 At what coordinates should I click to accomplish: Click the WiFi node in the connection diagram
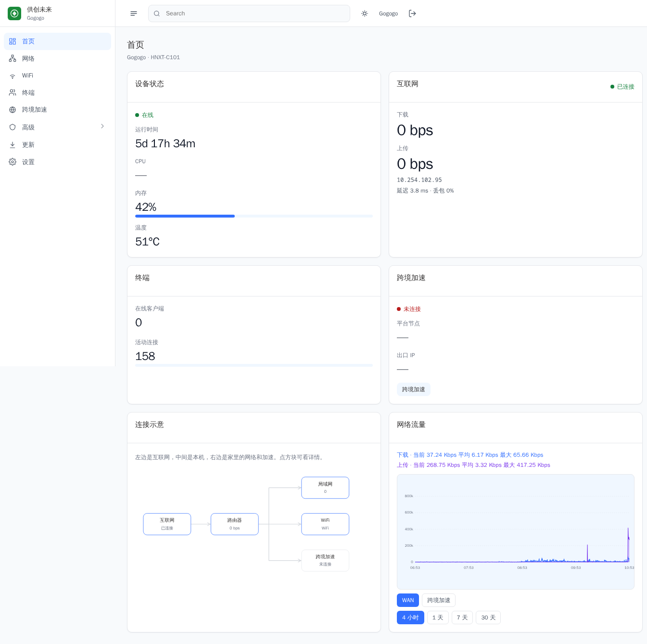pyautogui.click(x=325, y=524)
